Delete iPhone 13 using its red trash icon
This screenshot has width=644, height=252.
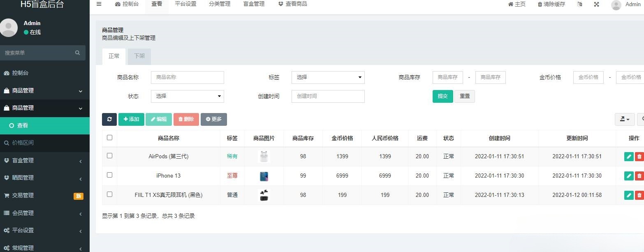click(640, 176)
